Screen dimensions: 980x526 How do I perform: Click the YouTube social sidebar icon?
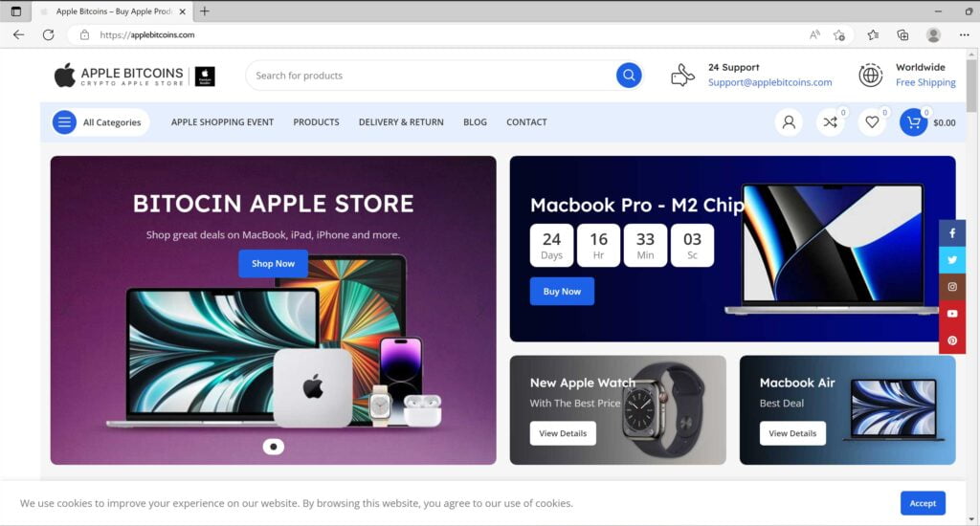pos(952,314)
